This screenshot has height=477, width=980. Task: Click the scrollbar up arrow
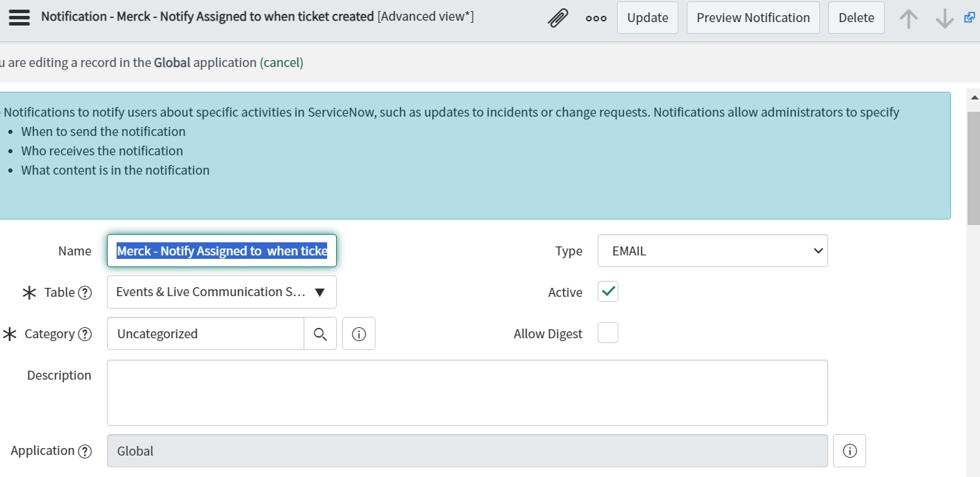(x=974, y=97)
